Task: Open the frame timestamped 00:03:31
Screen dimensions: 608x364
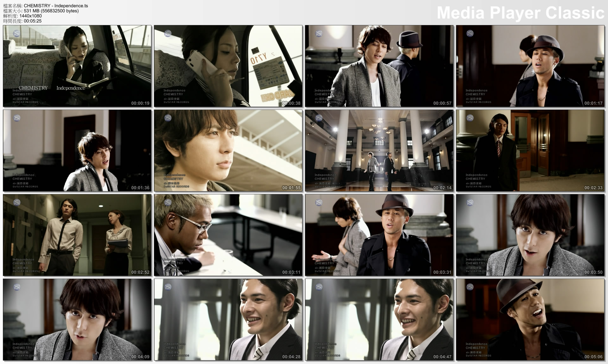Action: 379,235
